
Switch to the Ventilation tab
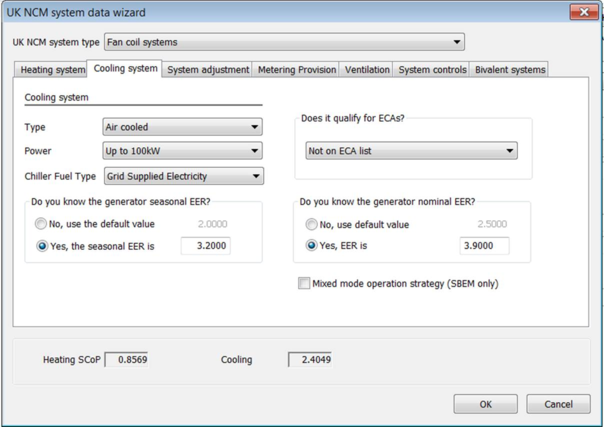pos(367,70)
